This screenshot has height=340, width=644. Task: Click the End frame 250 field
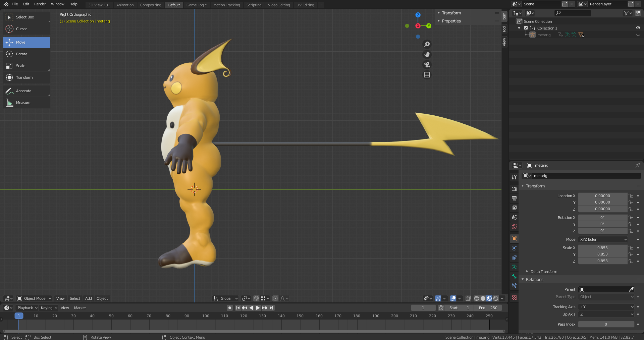(x=488, y=308)
